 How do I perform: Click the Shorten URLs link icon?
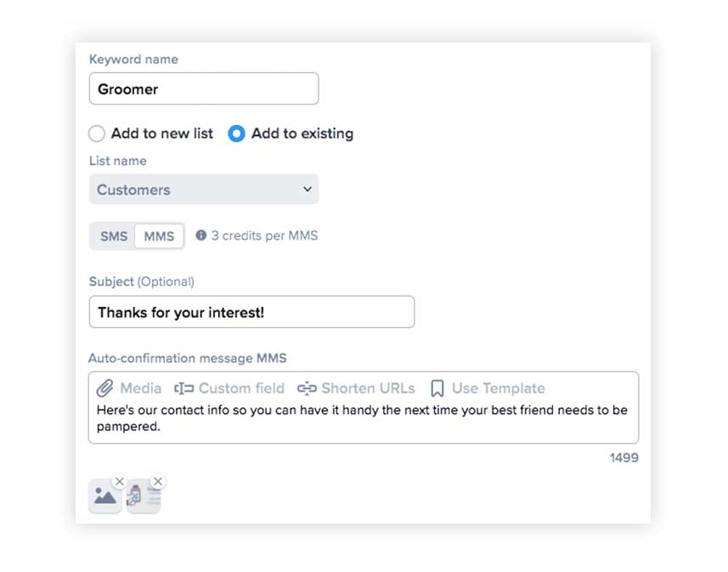point(307,388)
